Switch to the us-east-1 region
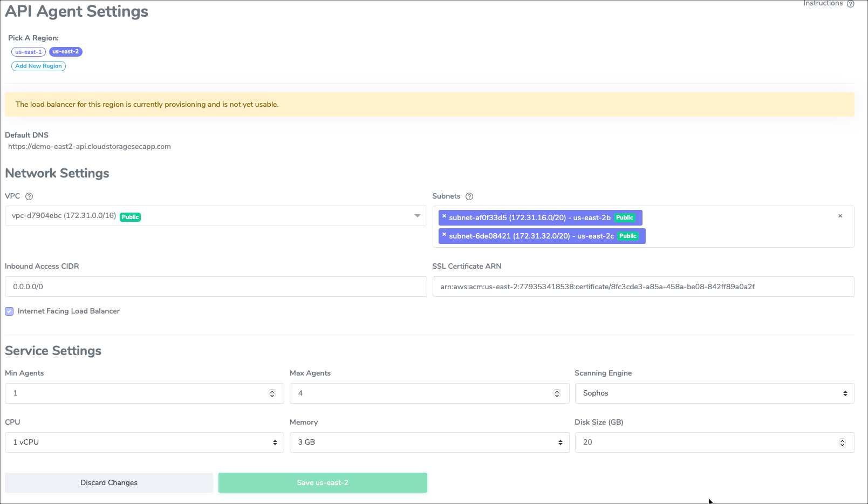 coord(28,52)
